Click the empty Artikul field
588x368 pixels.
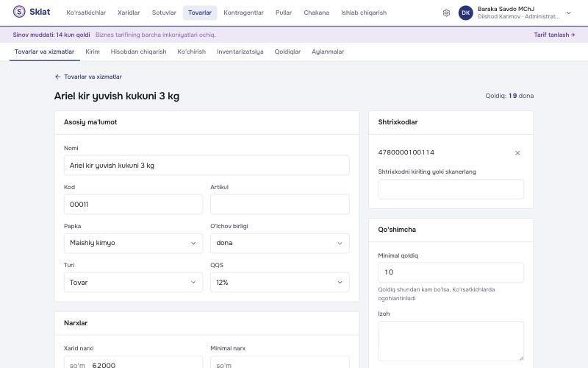(280, 205)
